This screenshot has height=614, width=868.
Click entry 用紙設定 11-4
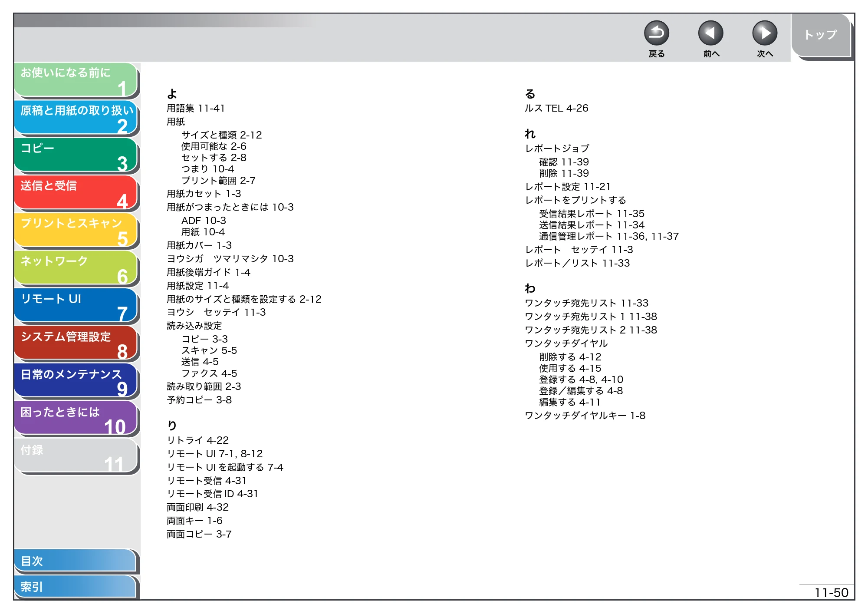[x=198, y=286]
